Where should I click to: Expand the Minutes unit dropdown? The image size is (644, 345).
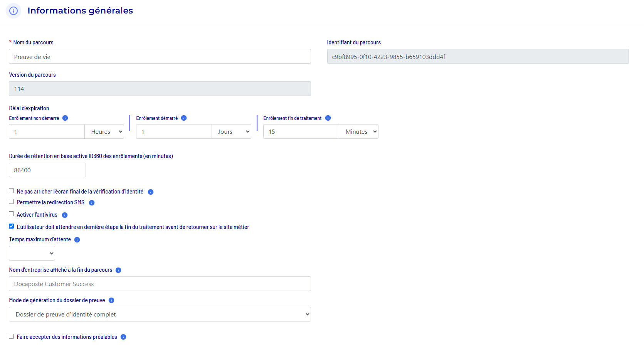(x=359, y=132)
